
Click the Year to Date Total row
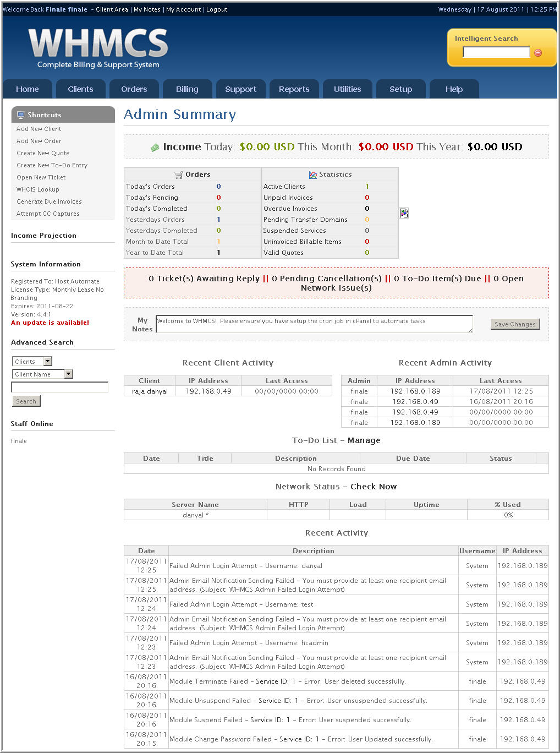point(192,253)
